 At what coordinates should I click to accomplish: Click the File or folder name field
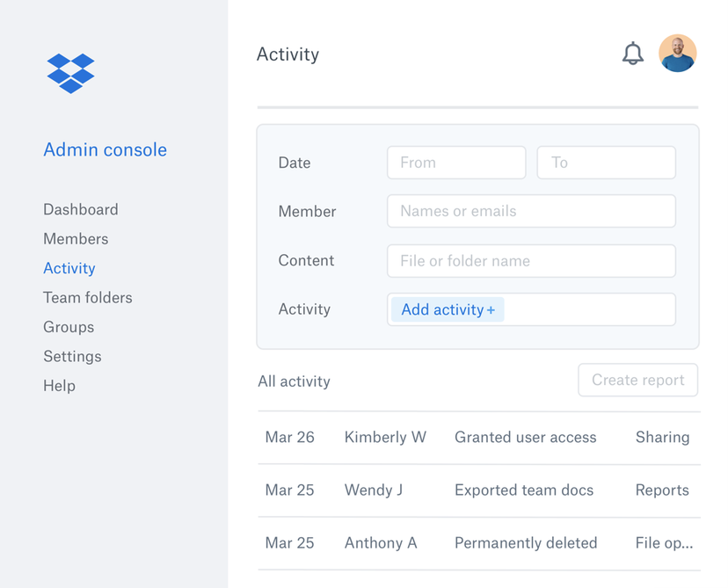click(x=531, y=261)
